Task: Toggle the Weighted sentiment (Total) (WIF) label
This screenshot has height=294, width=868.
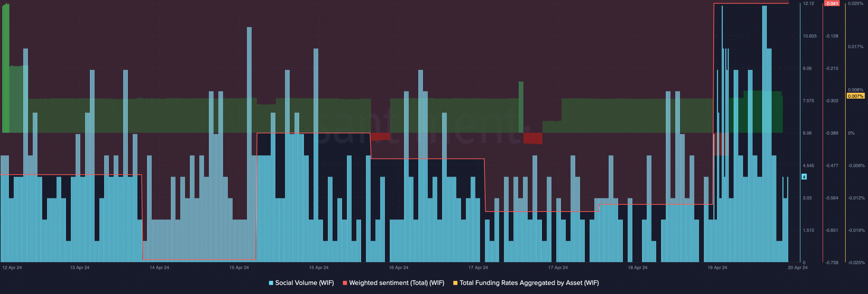Action: pyautogui.click(x=397, y=283)
